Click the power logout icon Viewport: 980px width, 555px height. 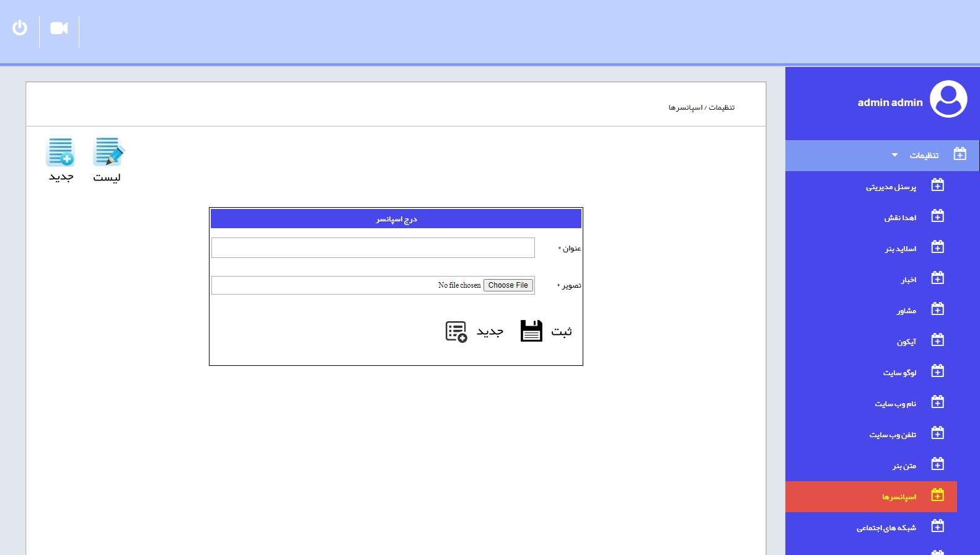click(x=20, y=28)
